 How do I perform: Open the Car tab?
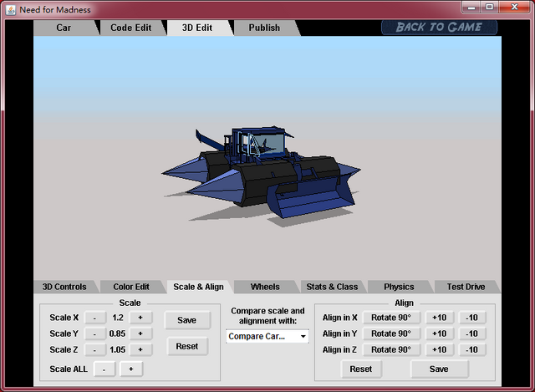64,28
